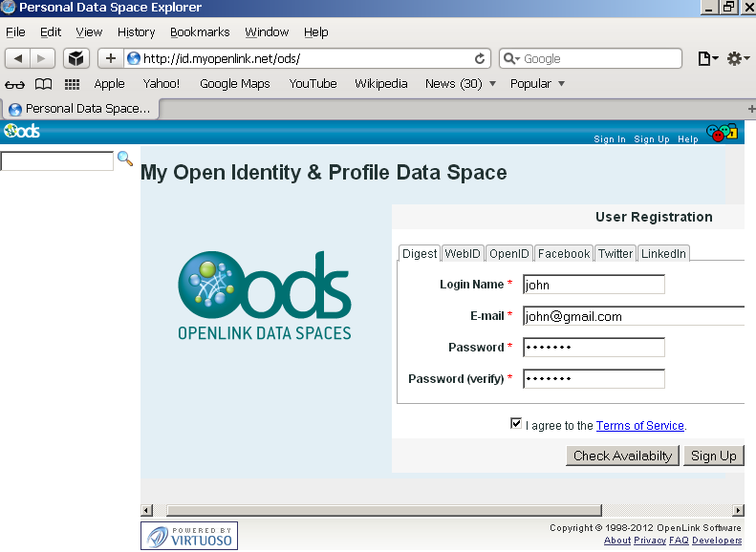
Task: Switch to the OpenID registration tab
Action: (508, 253)
